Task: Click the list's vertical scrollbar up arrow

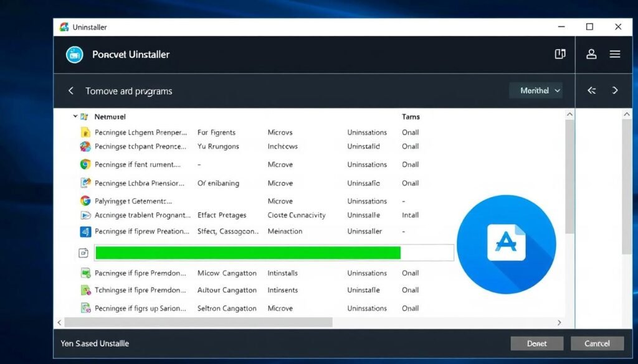Action: point(569,115)
